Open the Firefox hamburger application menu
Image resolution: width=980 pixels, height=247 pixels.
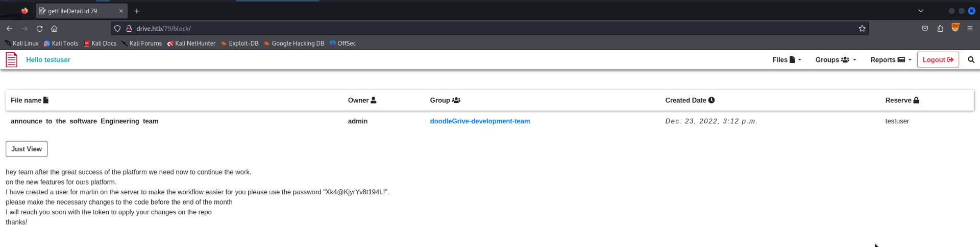pyautogui.click(x=970, y=29)
